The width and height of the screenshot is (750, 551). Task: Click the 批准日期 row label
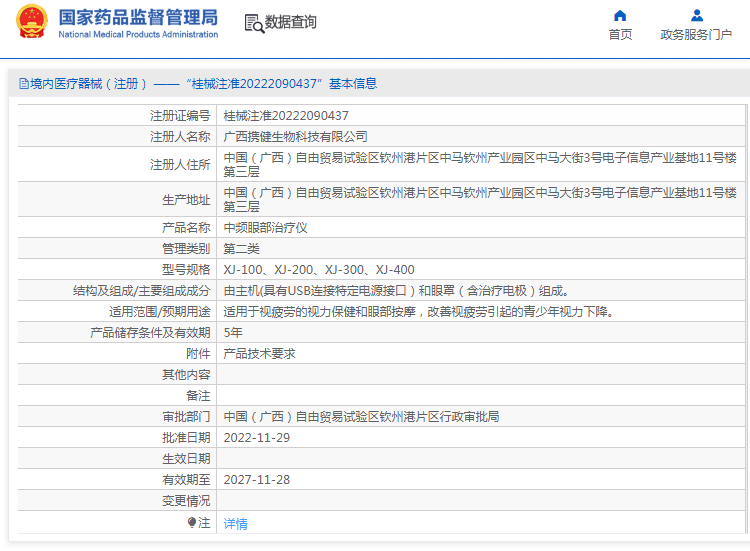coord(186,438)
